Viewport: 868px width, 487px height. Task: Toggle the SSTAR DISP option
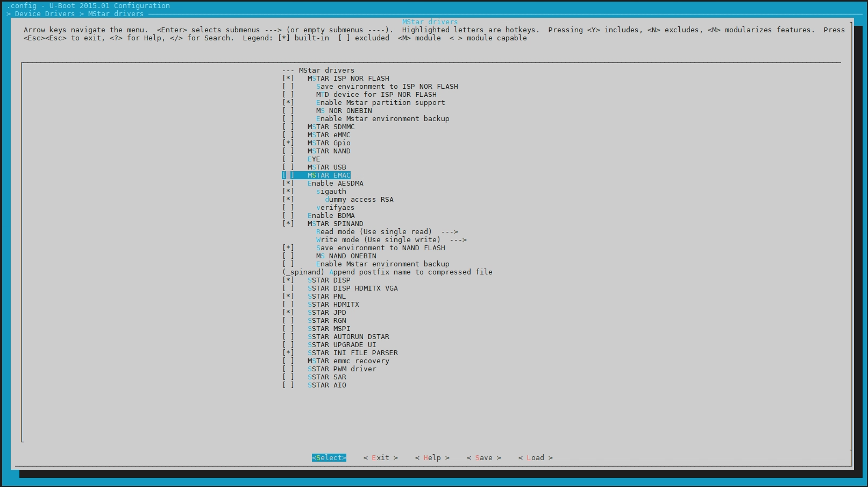tap(316, 280)
